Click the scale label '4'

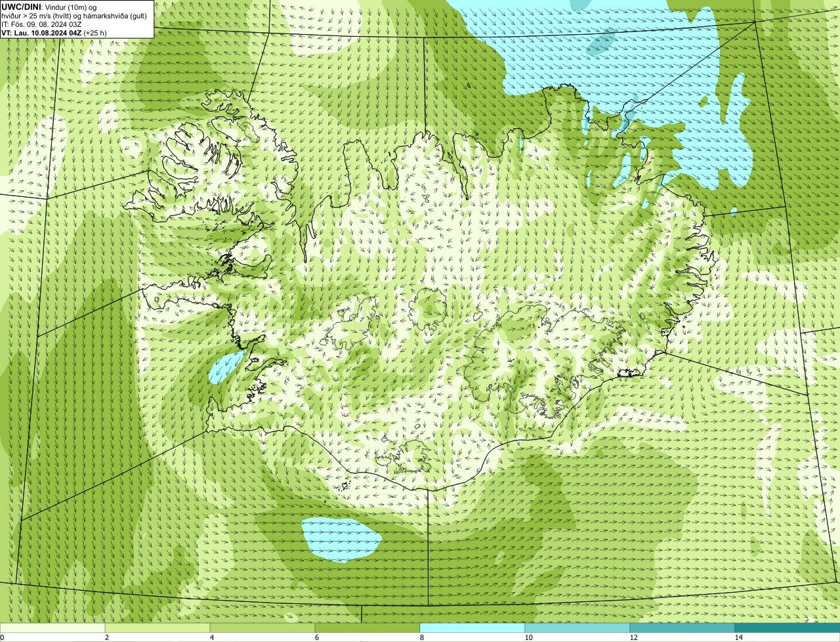pyautogui.click(x=211, y=637)
